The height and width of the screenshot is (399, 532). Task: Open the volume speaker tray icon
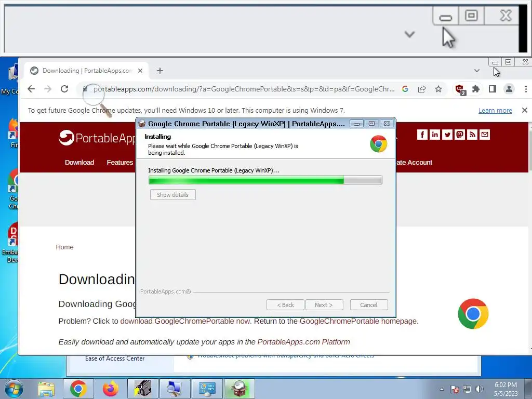(480, 389)
